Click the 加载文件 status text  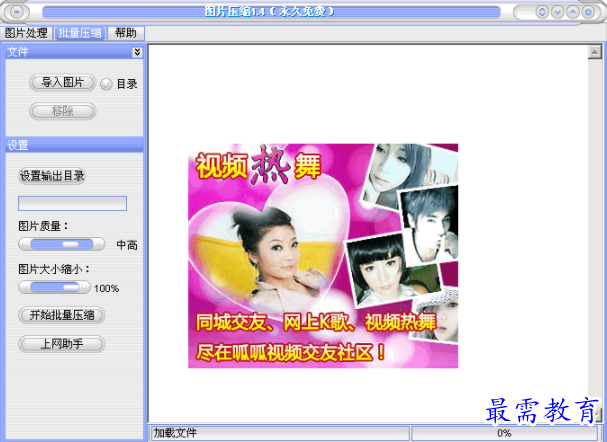pos(175,433)
